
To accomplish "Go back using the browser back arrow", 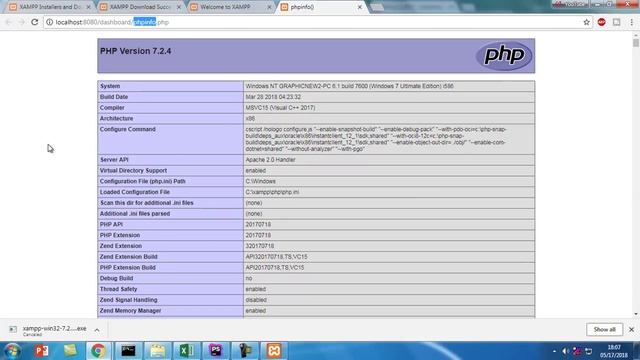I will click(9, 22).
